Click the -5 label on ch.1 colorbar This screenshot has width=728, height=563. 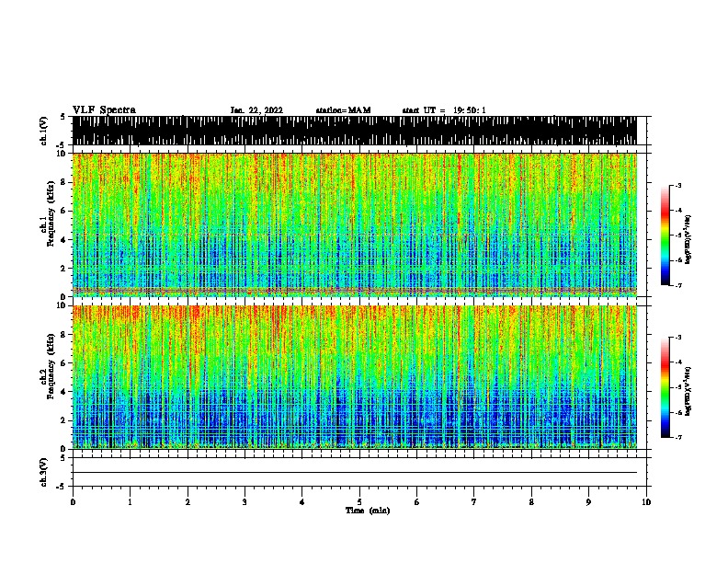(x=677, y=236)
